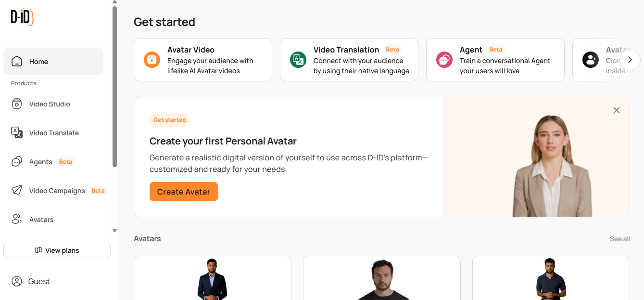This screenshot has width=644, height=300.
Task: Click the Beta badge next to Video Campaigns
Action: pos(98,191)
